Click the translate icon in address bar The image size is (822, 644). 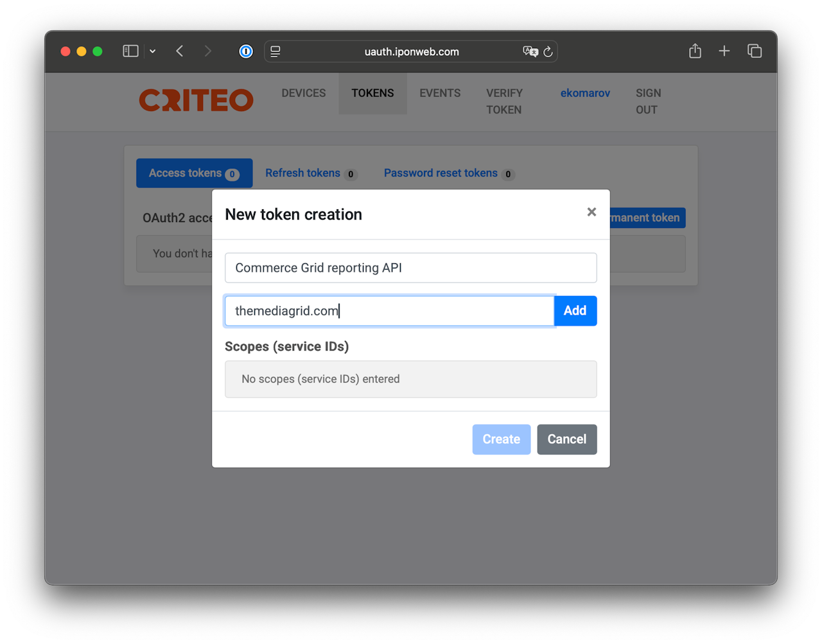[530, 51]
